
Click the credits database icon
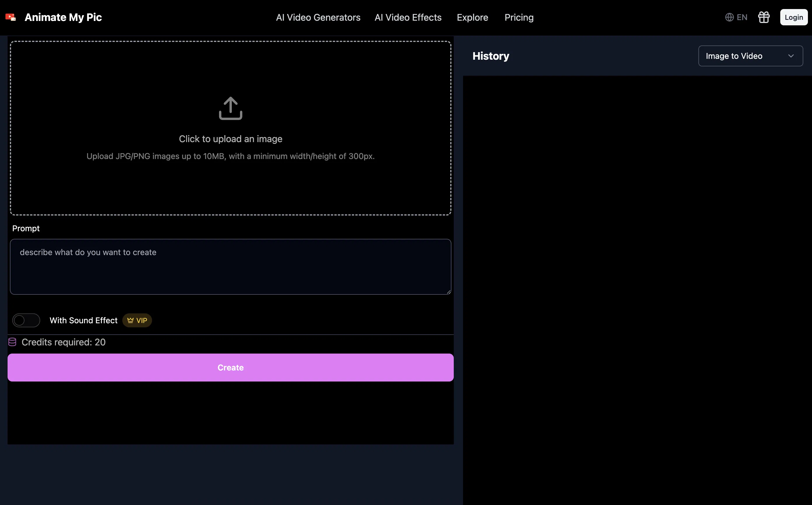12,342
